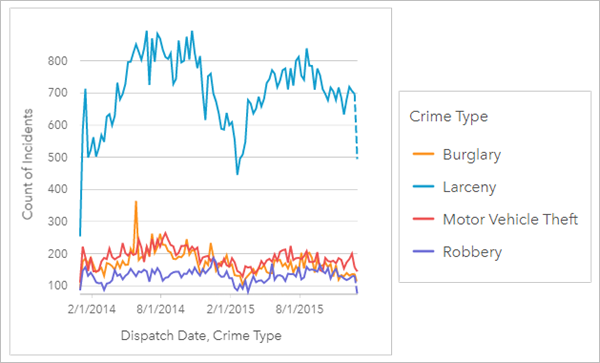Click the red Motor Vehicle Theft swatch
The height and width of the screenshot is (363, 600).
coord(424,219)
